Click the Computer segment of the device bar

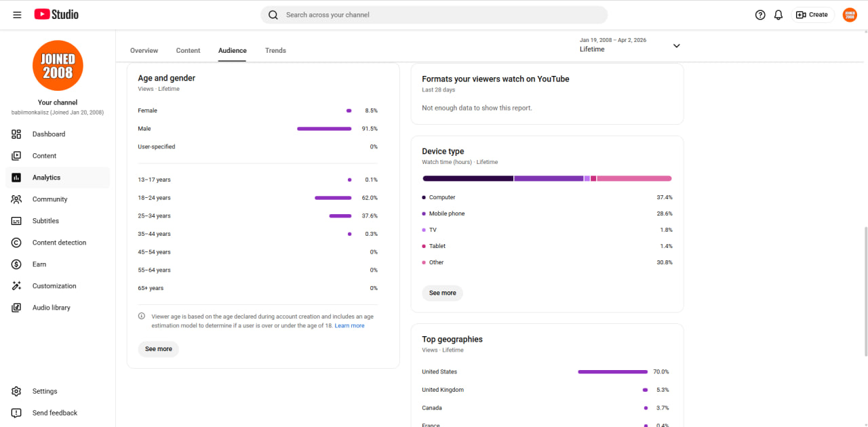point(468,179)
